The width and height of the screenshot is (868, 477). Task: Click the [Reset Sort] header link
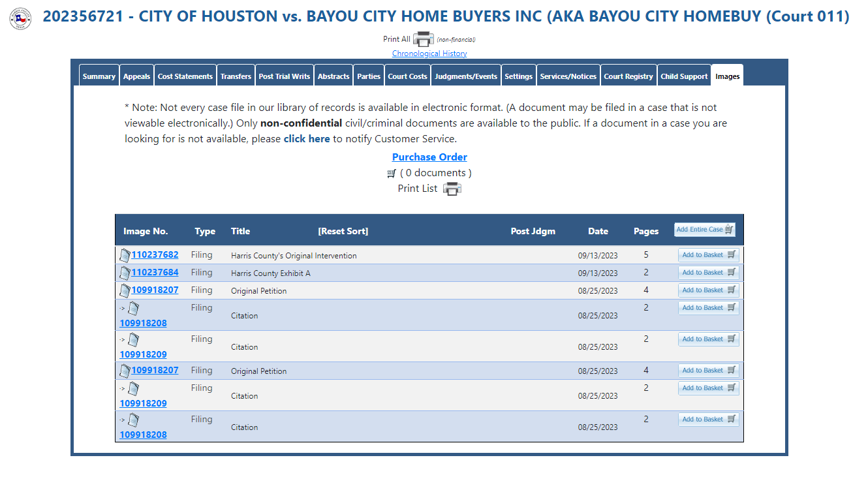(x=343, y=231)
